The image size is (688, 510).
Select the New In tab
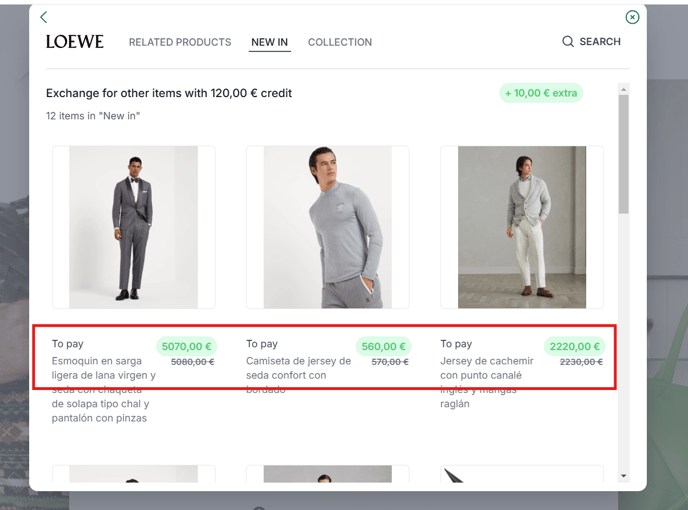click(269, 42)
